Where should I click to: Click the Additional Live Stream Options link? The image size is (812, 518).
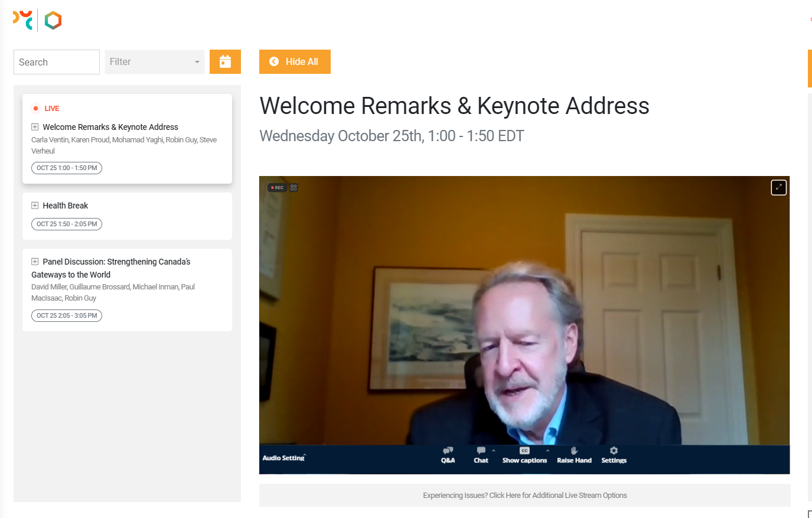pyautogui.click(x=524, y=496)
